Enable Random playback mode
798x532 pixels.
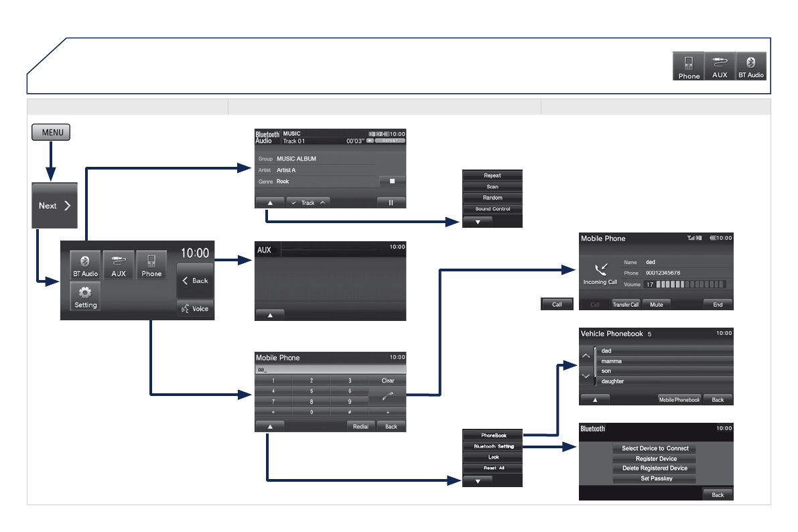click(x=492, y=198)
